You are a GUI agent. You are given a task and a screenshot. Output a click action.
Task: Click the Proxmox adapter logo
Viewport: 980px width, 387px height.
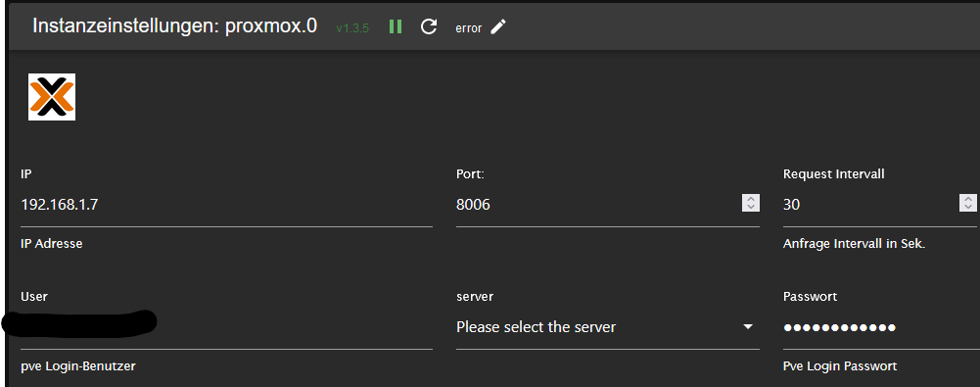tap(52, 97)
